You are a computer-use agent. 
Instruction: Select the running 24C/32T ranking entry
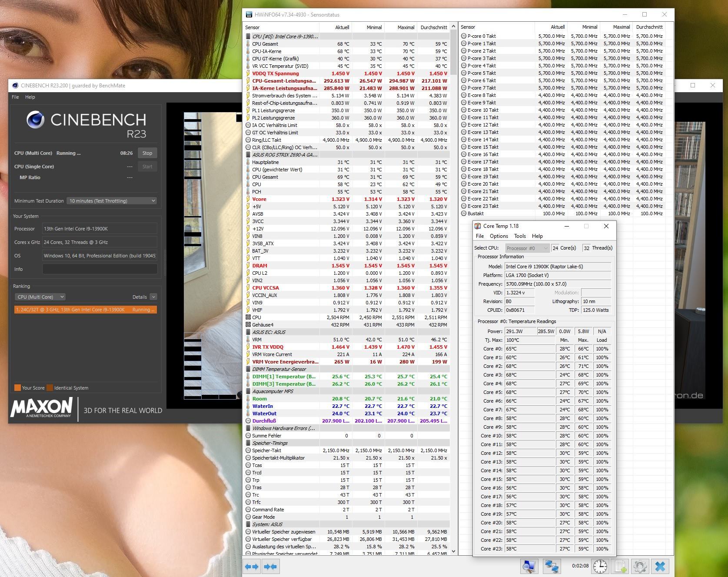85,310
